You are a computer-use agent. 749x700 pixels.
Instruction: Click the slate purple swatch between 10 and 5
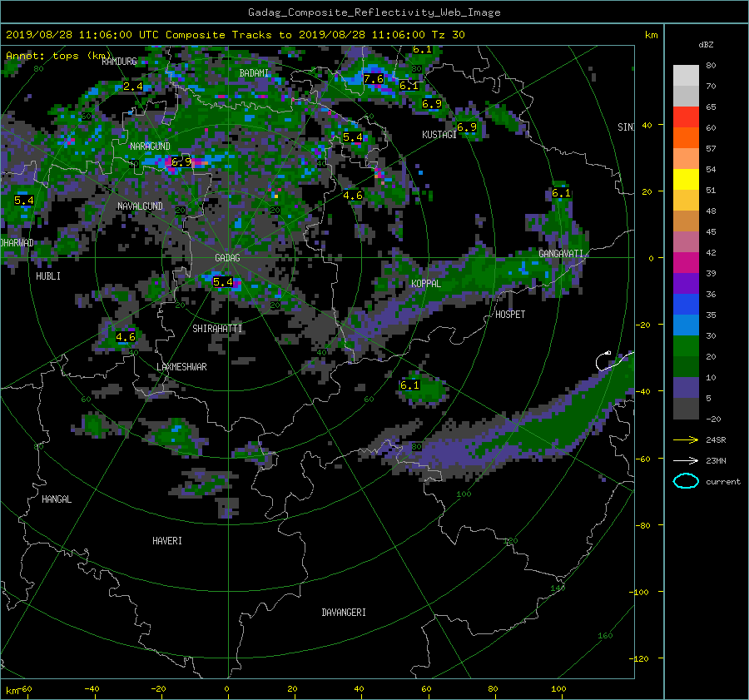[x=686, y=388]
